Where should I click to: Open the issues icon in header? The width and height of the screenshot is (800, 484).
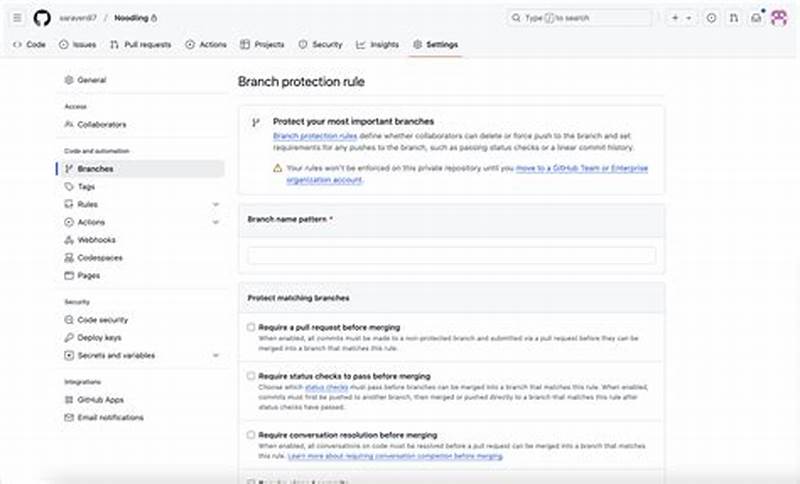[711, 18]
